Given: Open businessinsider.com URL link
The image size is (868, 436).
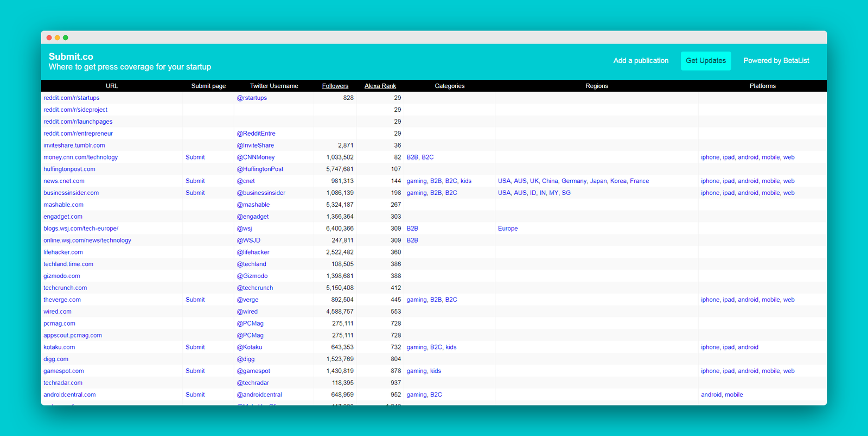Looking at the screenshot, I should [71, 193].
